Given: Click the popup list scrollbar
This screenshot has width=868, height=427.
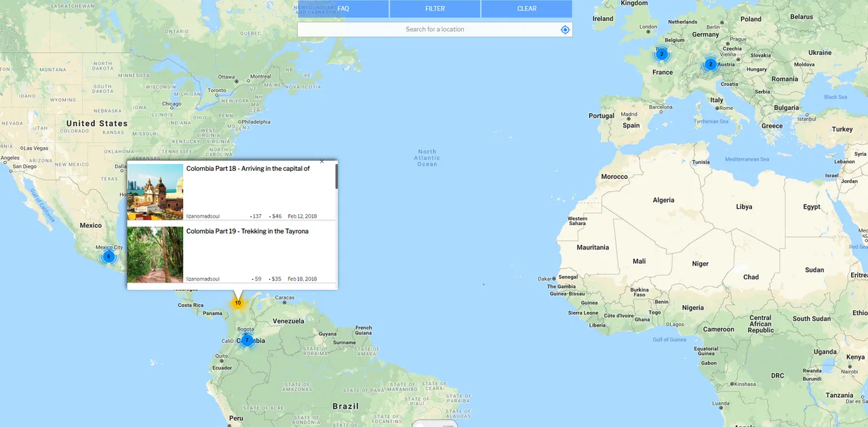Looking at the screenshot, I should point(336,176).
